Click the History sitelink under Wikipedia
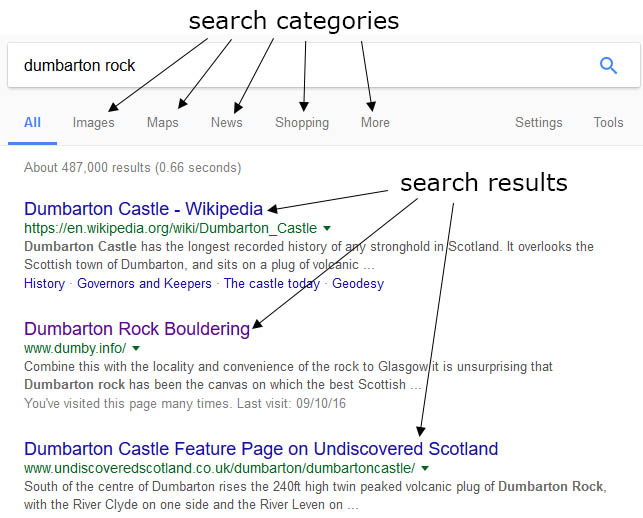 click(x=44, y=283)
